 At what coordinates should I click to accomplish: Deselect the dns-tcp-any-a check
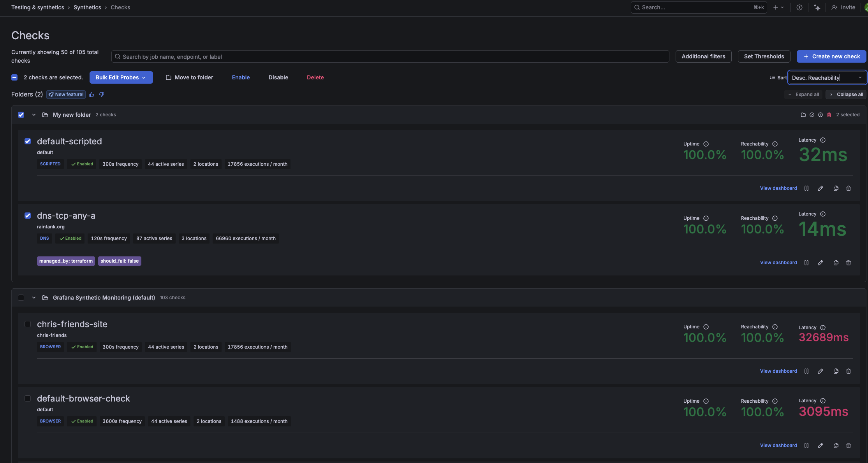pos(28,216)
